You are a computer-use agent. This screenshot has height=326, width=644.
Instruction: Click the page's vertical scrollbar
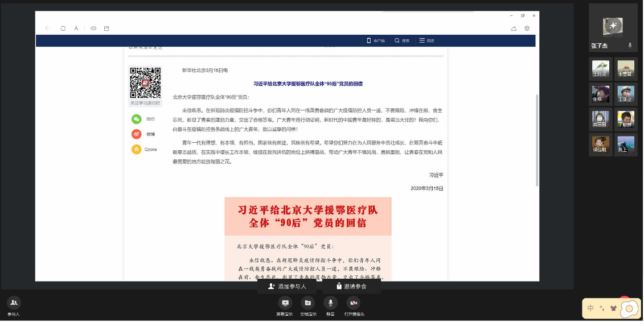536,142
